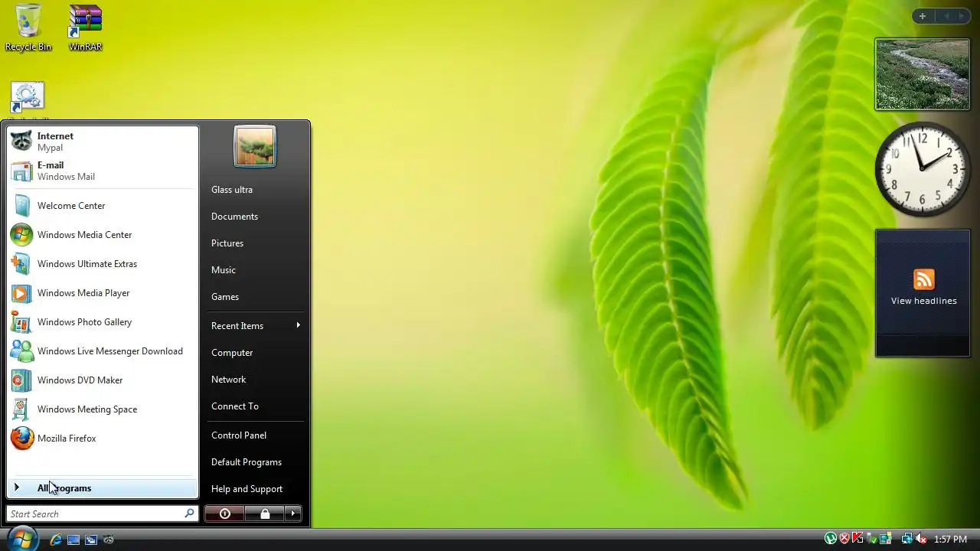
Task: Click the Windows Sidebar tray icon
Action: 886,538
